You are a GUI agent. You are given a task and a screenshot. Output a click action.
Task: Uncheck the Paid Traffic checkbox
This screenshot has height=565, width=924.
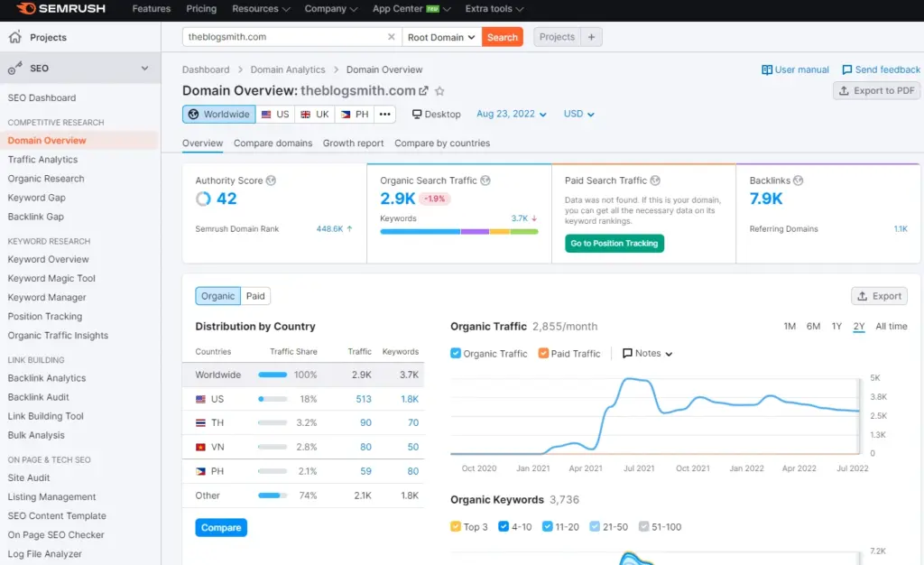click(543, 353)
